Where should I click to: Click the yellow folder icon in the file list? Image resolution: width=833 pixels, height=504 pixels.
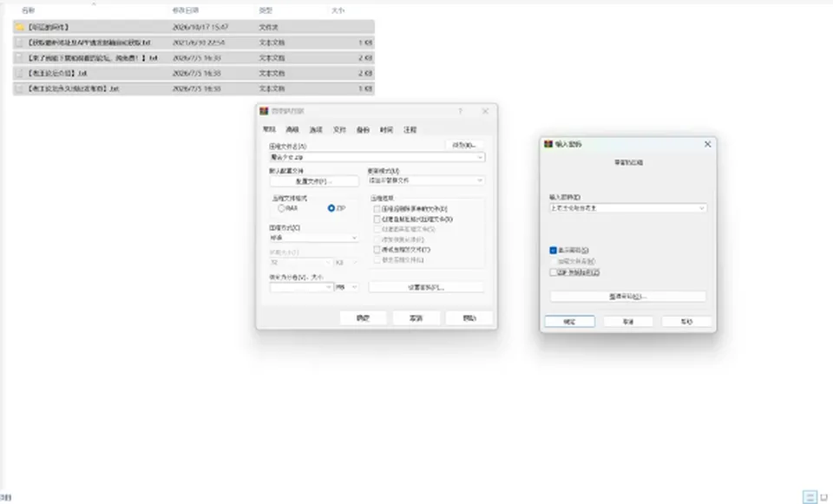pyautogui.click(x=20, y=27)
